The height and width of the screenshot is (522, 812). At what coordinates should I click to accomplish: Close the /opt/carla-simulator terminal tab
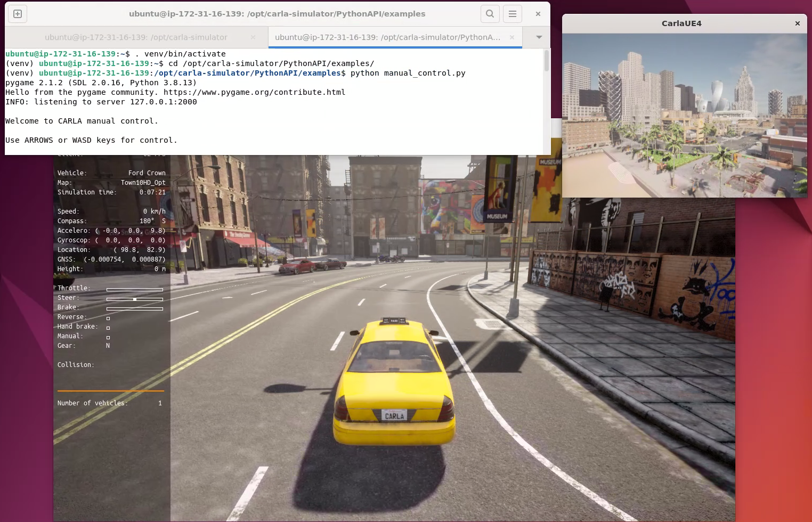(x=253, y=37)
